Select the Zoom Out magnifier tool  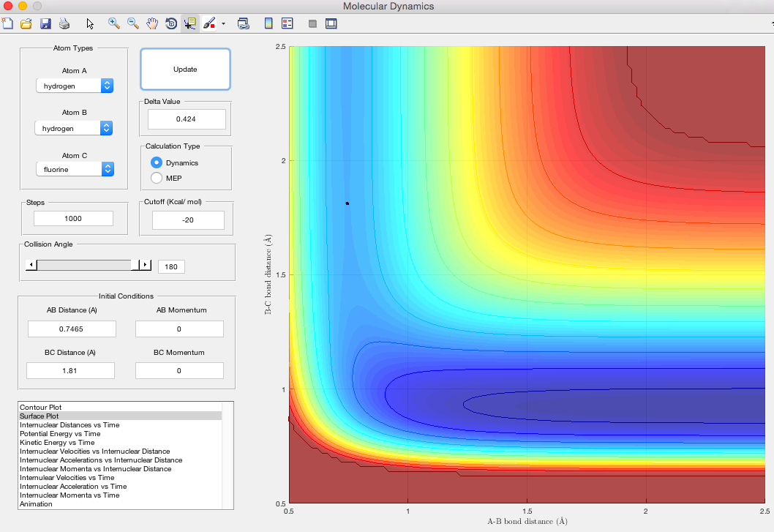tap(133, 23)
